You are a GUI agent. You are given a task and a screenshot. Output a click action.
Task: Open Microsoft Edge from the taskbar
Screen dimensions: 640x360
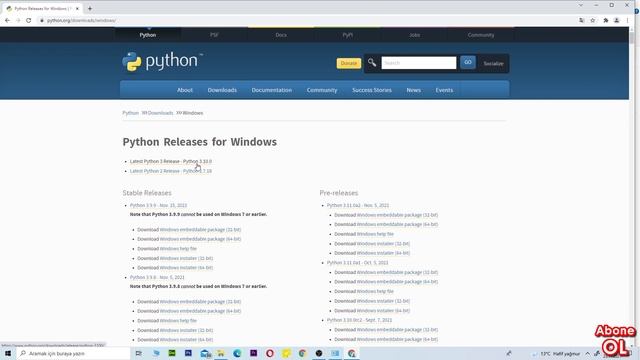point(237,353)
